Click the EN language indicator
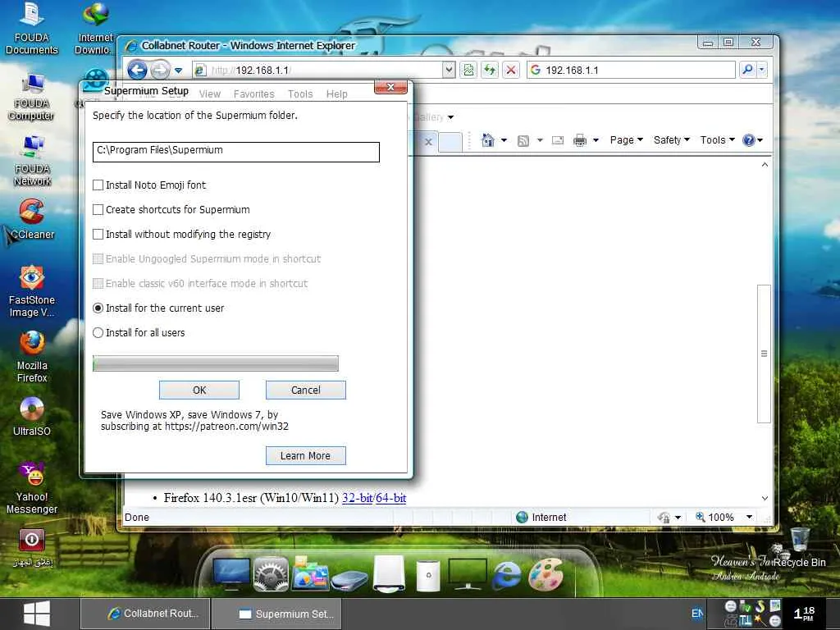Viewport: 840px width, 630px height. pos(697,614)
